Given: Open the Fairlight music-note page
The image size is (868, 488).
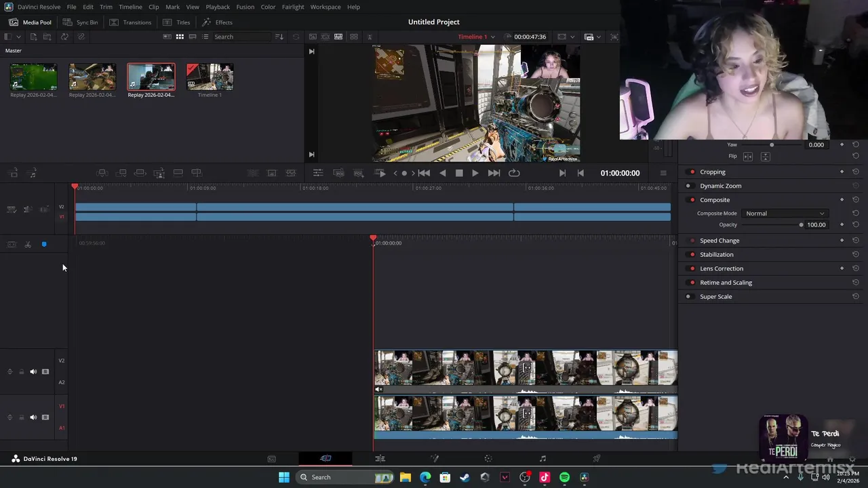Looking at the screenshot, I should pyautogui.click(x=542, y=459).
